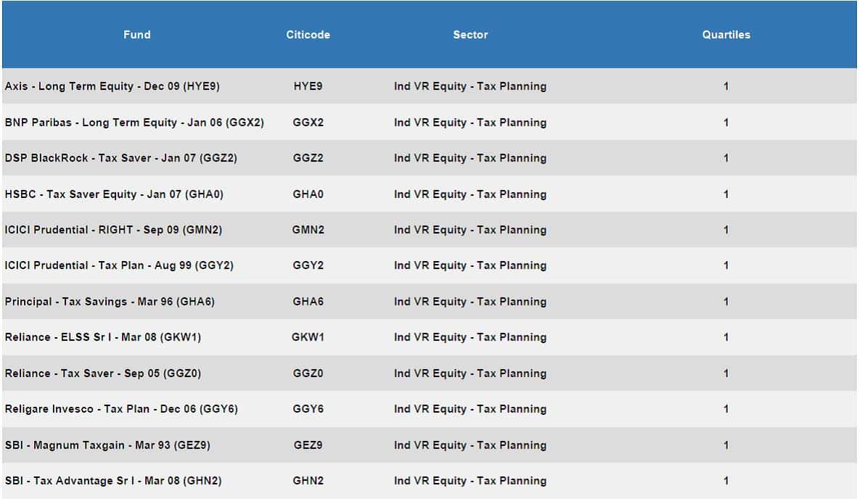
Task: Open Reliance ELSS Sr I fund
Action: tap(103, 337)
